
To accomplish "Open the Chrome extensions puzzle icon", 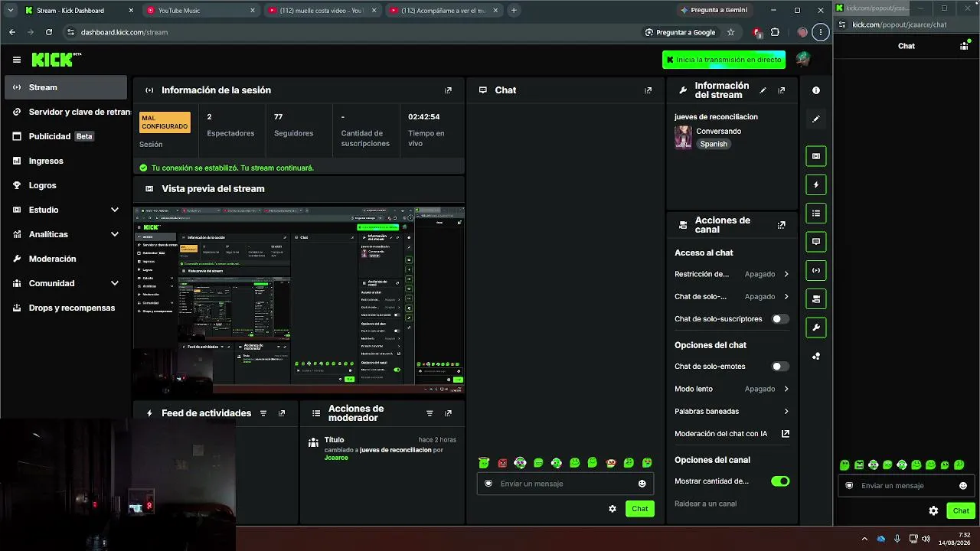I will click(775, 32).
